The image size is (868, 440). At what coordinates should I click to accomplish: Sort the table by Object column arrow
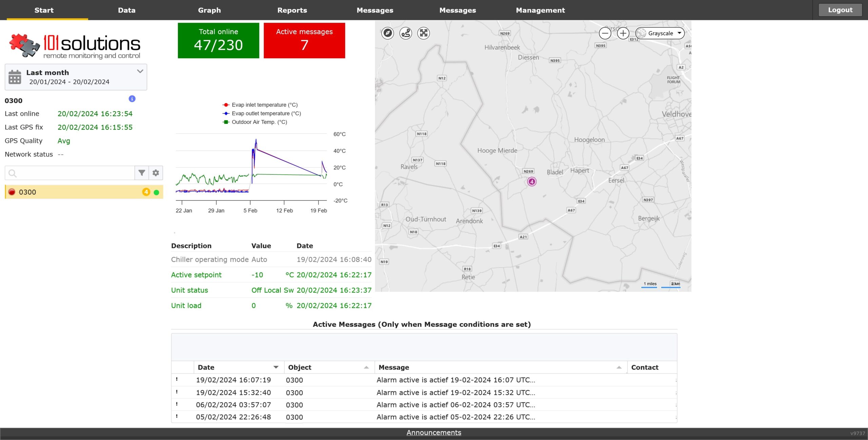coord(366,367)
